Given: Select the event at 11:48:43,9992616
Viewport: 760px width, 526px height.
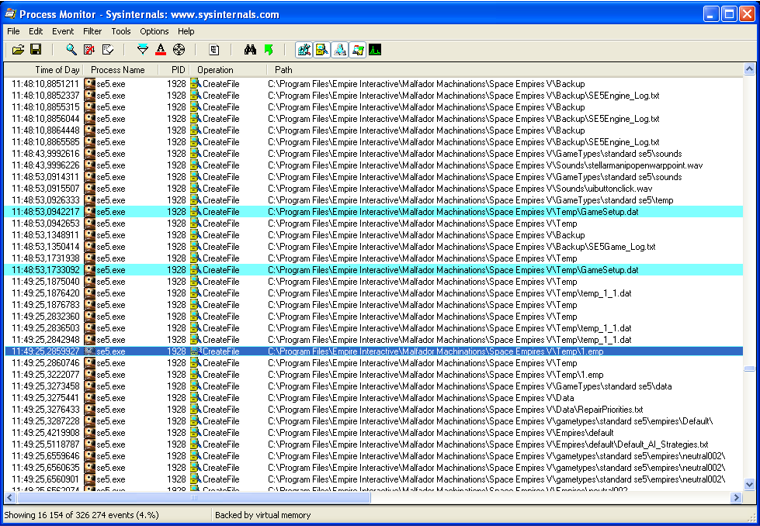Looking at the screenshot, I should [x=373, y=154].
